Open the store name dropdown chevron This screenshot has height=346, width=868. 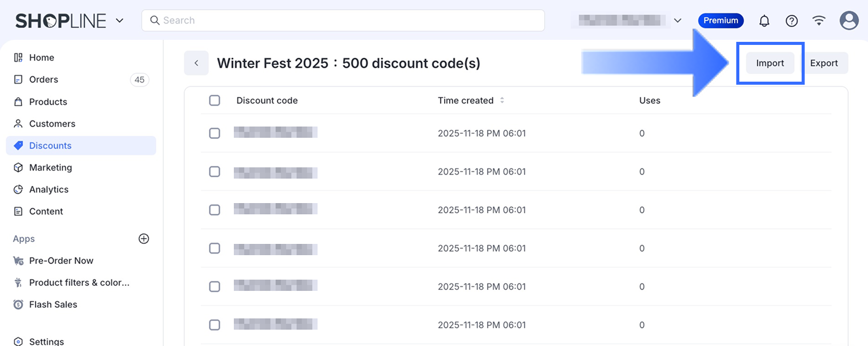(678, 21)
